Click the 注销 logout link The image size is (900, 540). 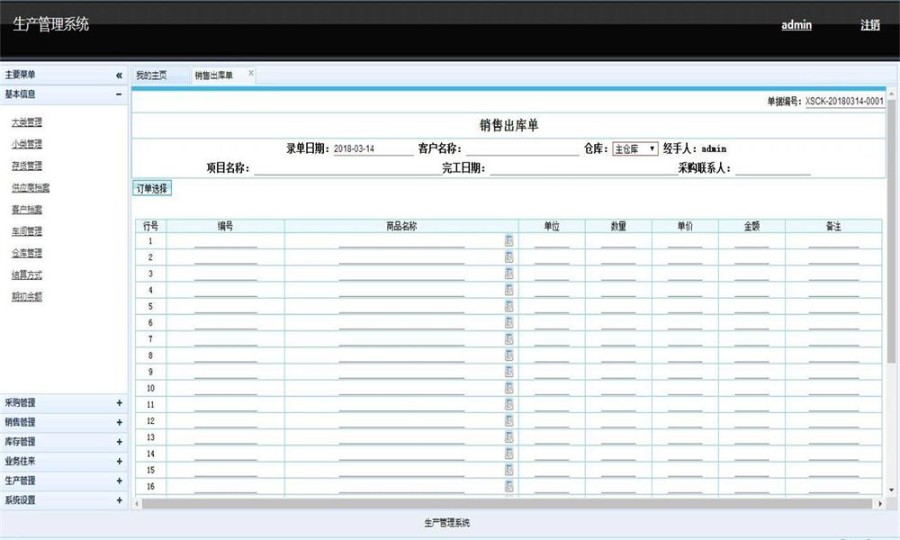870,25
